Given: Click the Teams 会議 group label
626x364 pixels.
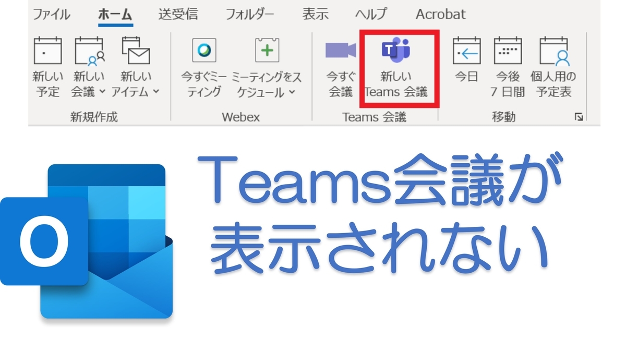Looking at the screenshot, I should pos(374,117).
